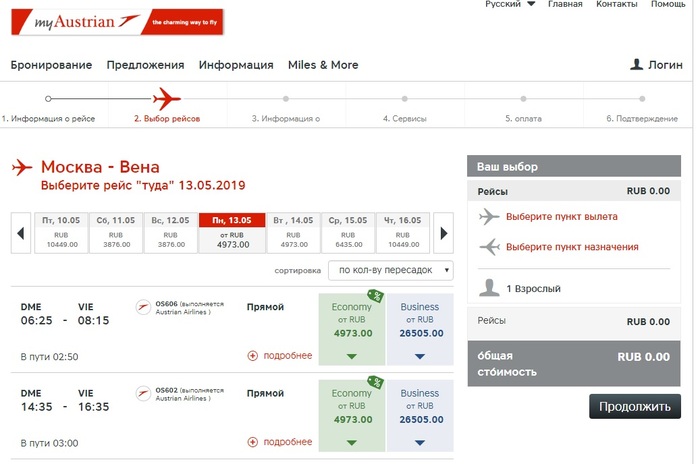Click red airplane progress step icon

pyautogui.click(x=166, y=98)
